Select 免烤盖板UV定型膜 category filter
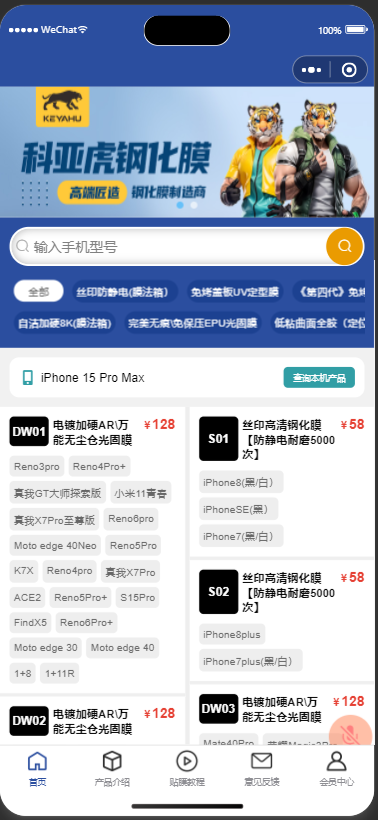This screenshot has width=378, height=820. [235, 291]
